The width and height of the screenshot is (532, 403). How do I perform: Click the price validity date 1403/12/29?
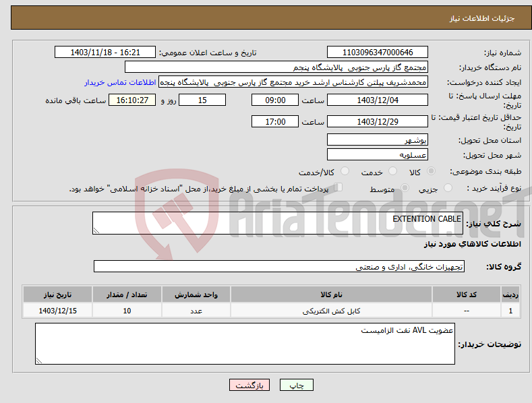tap(378, 121)
